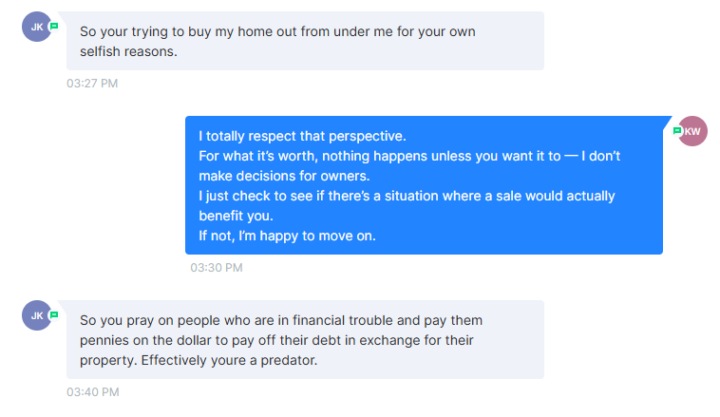This screenshot has height=417, width=720.
Task: Click green SMS badge on bottom JK avatar
Action: (x=53, y=315)
